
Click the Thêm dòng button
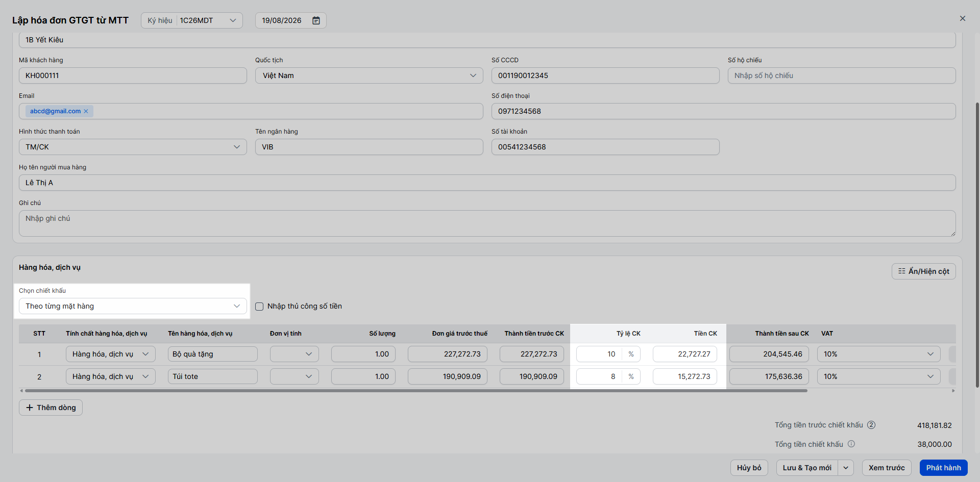pos(51,408)
